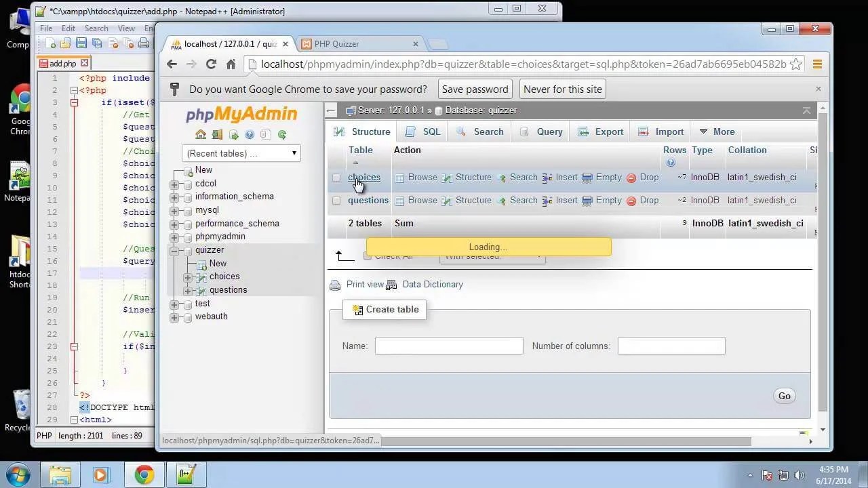Screen dimensions: 868x488
Task: Switch to the Query tab
Action: pos(540,131)
